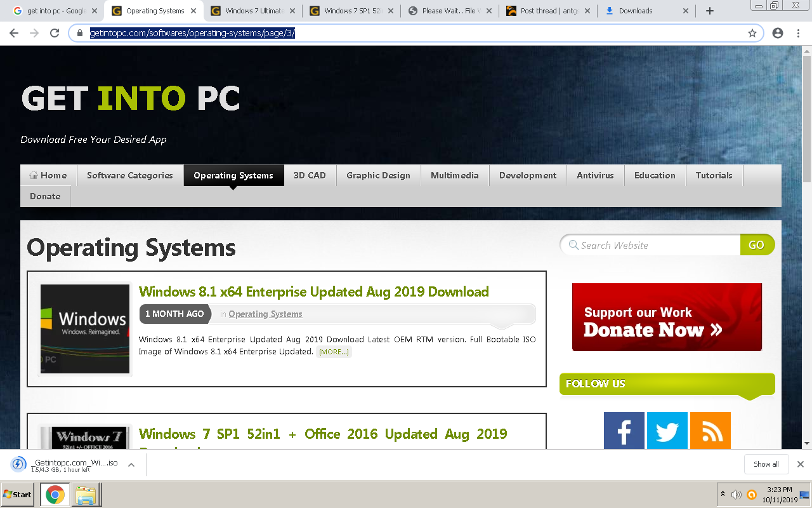Go back to the previous page
The width and height of the screenshot is (812, 508).
pos(14,33)
